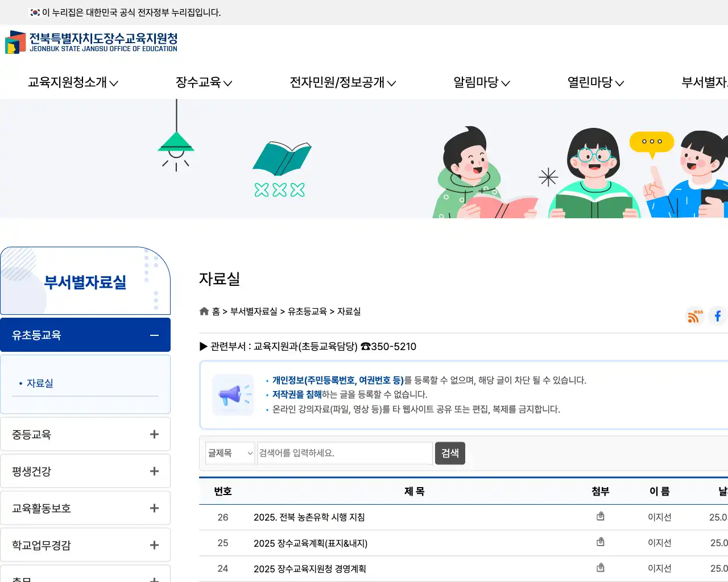Open post '2025. 전북 농촌유학 시행 지침'
The width and height of the screenshot is (728, 582).
coord(309,517)
